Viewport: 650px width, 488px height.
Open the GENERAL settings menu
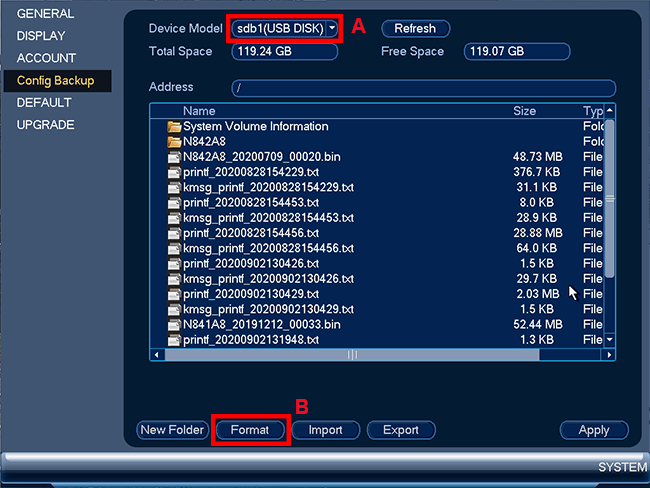tap(46, 14)
